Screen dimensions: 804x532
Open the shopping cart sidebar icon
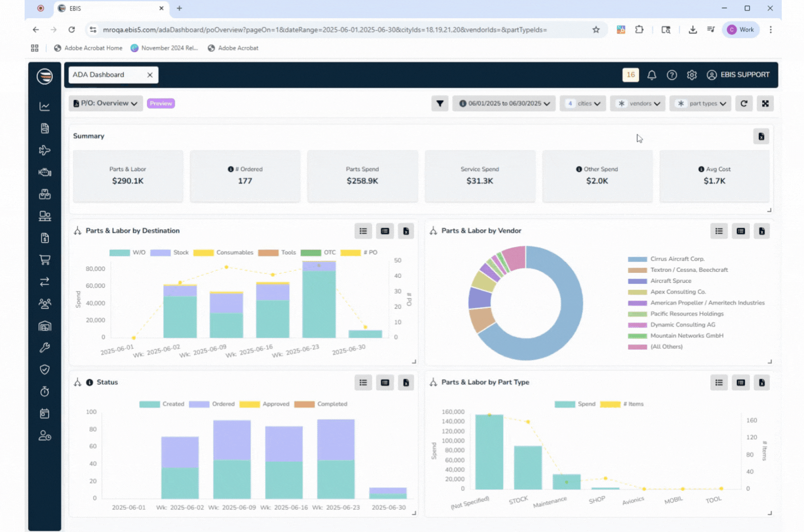(x=45, y=260)
